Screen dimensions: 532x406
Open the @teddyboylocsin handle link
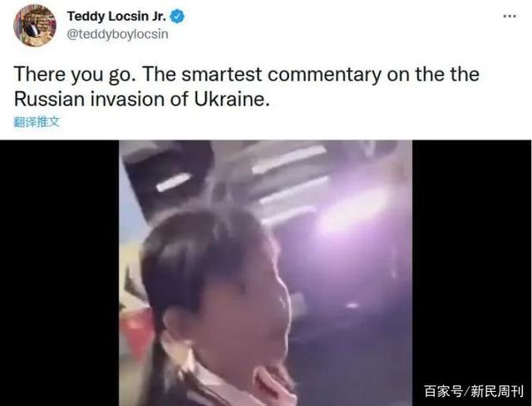click(117, 34)
